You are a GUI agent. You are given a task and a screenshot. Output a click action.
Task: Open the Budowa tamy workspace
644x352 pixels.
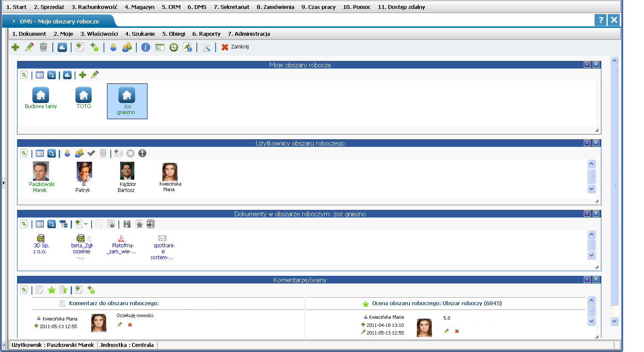click(x=41, y=98)
